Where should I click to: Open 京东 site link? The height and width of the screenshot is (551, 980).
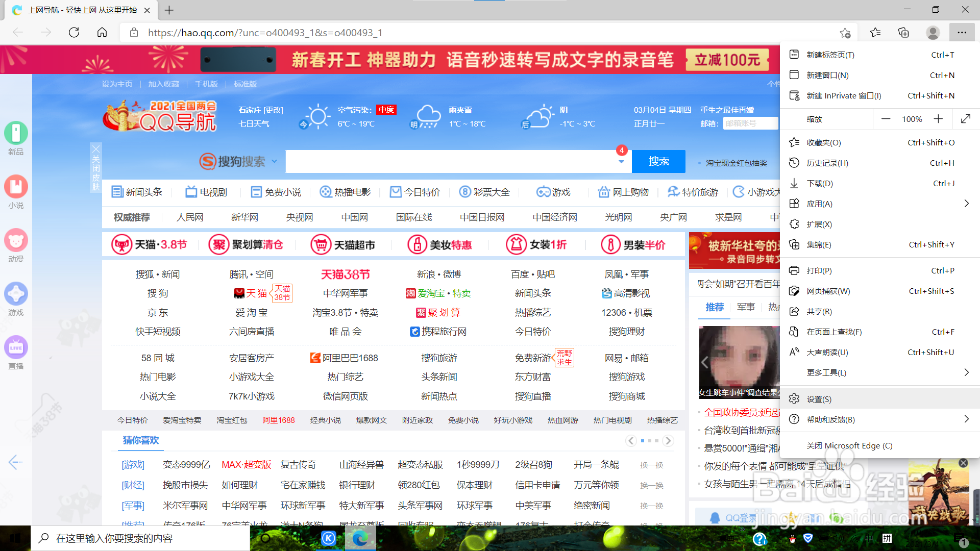(x=158, y=312)
